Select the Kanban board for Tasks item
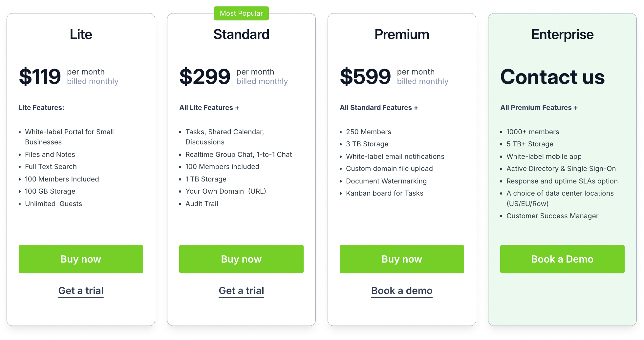The height and width of the screenshot is (340, 644). (x=385, y=193)
